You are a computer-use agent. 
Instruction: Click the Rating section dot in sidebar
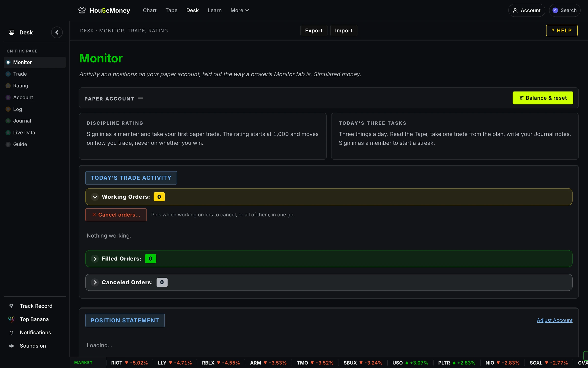tap(8, 86)
